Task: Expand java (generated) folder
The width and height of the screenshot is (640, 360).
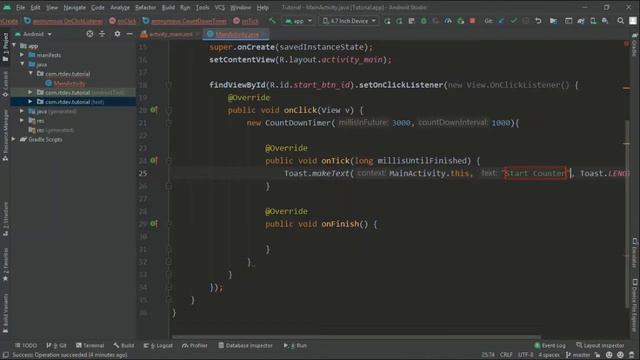Action: tap(22, 111)
